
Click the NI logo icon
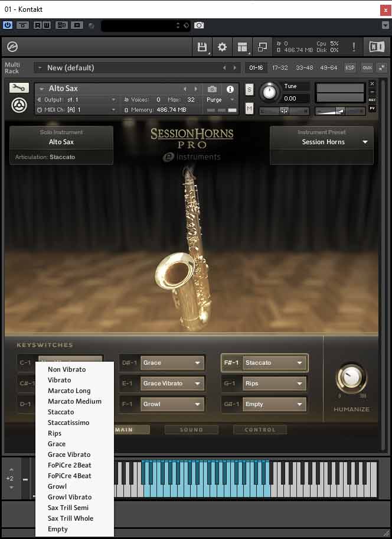(x=377, y=47)
